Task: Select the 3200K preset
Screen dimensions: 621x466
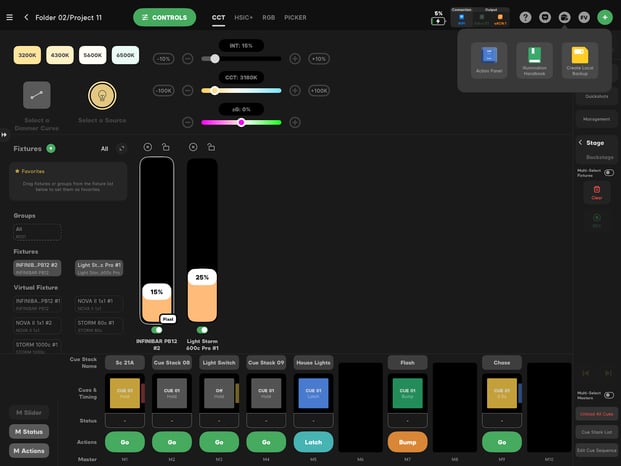Action: point(27,55)
